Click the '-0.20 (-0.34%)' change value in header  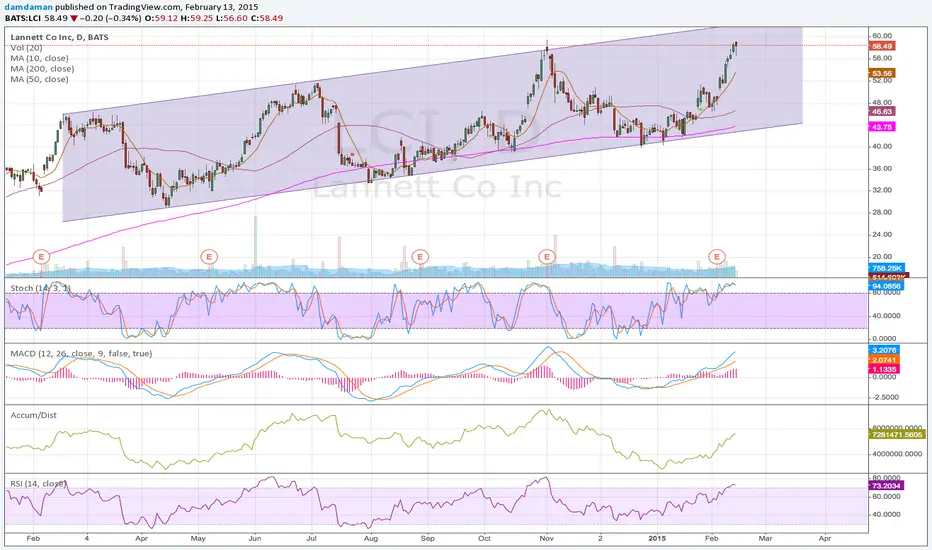(111, 18)
